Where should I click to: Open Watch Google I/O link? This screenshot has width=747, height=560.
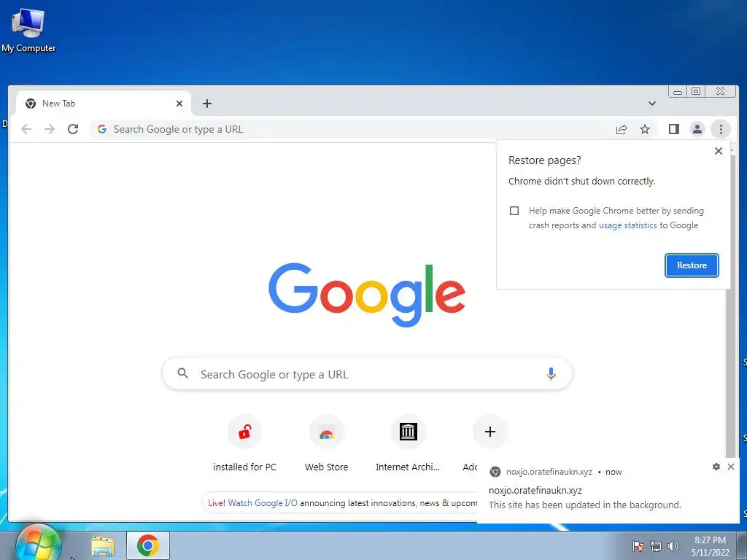coord(263,503)
